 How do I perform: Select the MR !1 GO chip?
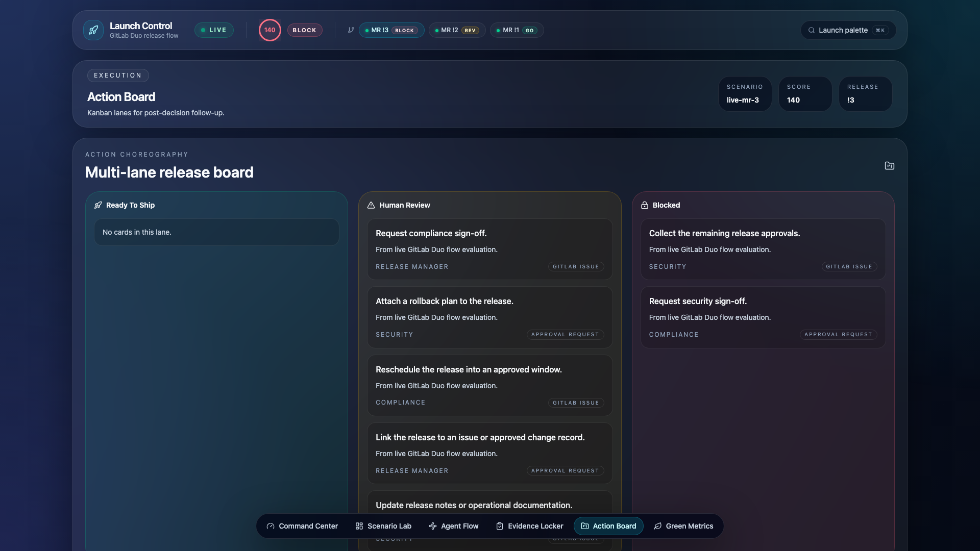[x=517, y=30]
